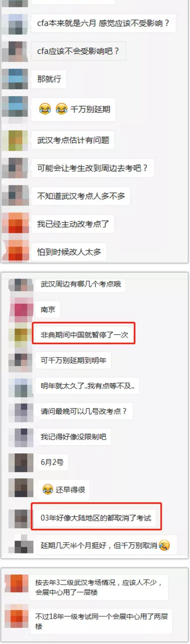The width and height of the screenshot is (190, 644).
Task: Click the emoji after '但千万别取消'
Action: pos(164,545)
